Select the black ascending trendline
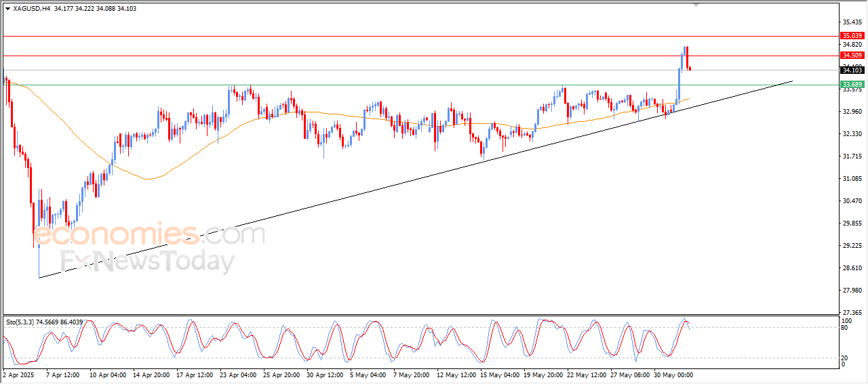The height and width of the screenshot is (384, 868). [416, 179]
